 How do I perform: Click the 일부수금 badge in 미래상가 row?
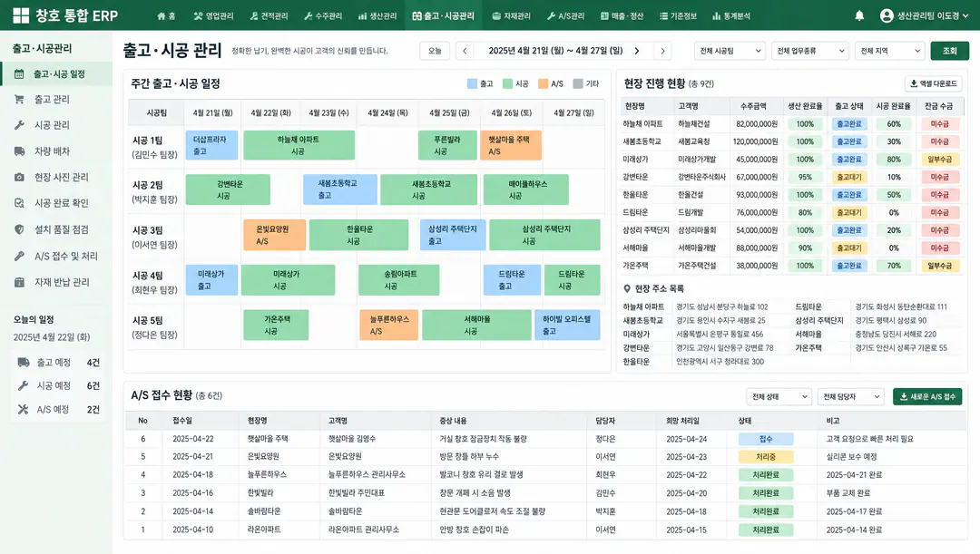pos(939,160)
